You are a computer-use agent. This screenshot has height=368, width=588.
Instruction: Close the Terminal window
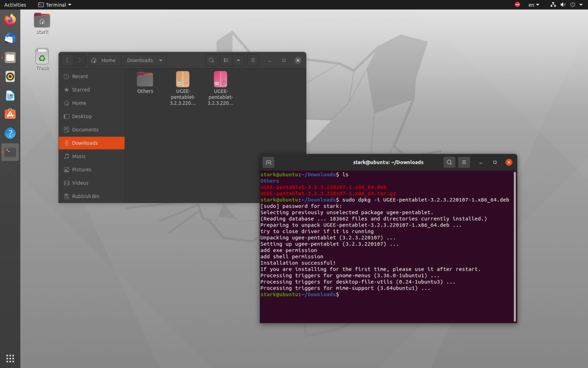509,162
